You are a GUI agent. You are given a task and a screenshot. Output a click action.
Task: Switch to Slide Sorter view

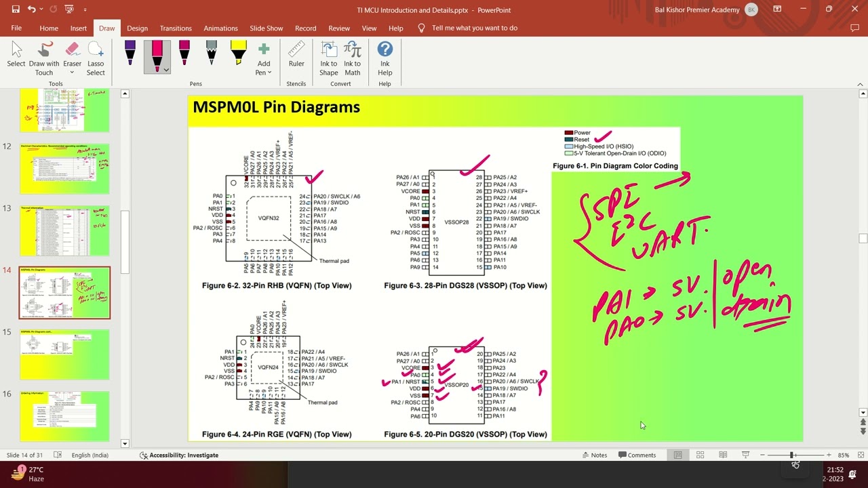(701, 455)
